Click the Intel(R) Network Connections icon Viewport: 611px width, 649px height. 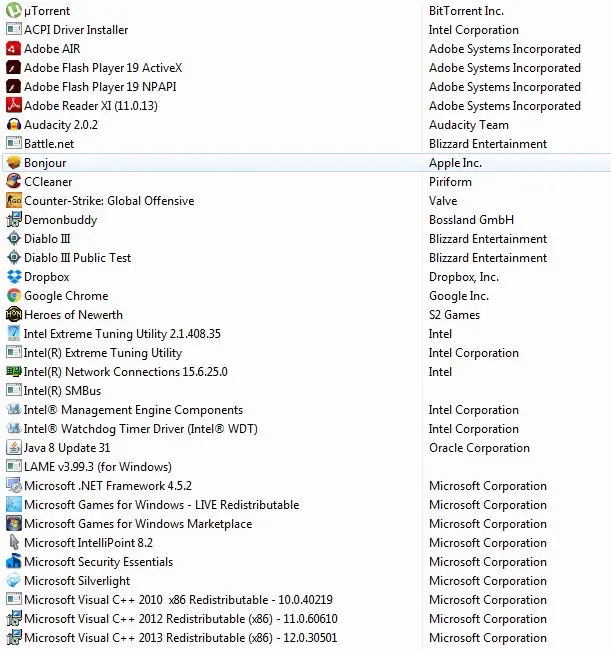(x=14, y=372)
